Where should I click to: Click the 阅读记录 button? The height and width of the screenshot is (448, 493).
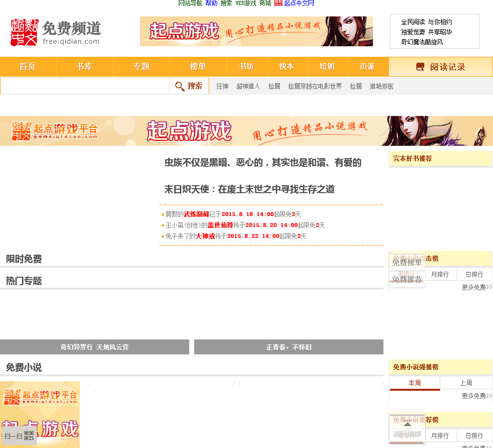[441, 67]
